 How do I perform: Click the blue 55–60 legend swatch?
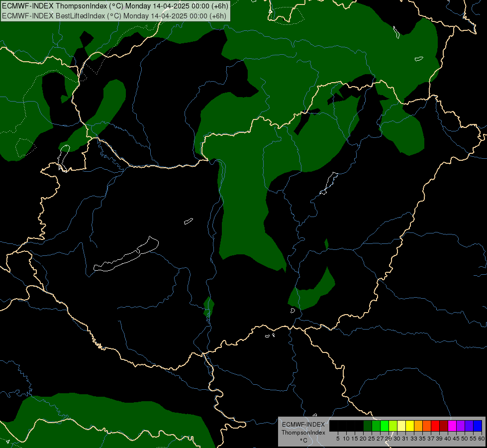[478, 426]
